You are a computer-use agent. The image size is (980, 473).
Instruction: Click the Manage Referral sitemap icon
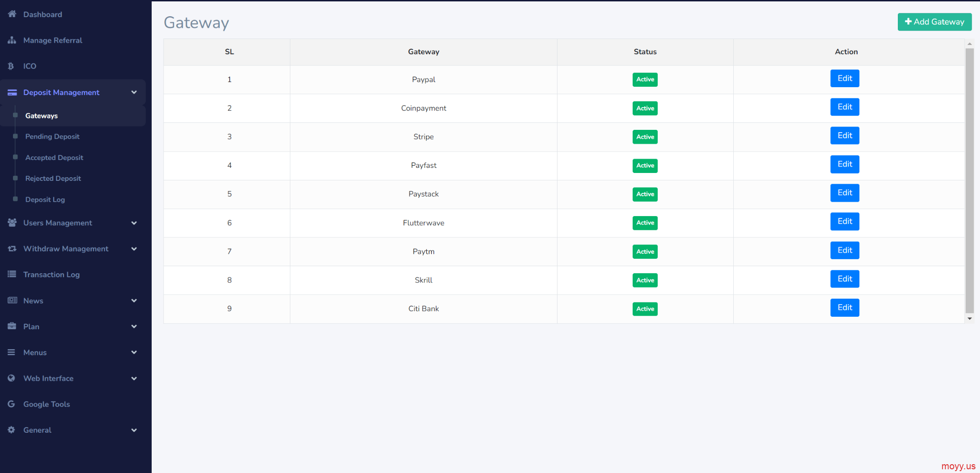point(12,40)
